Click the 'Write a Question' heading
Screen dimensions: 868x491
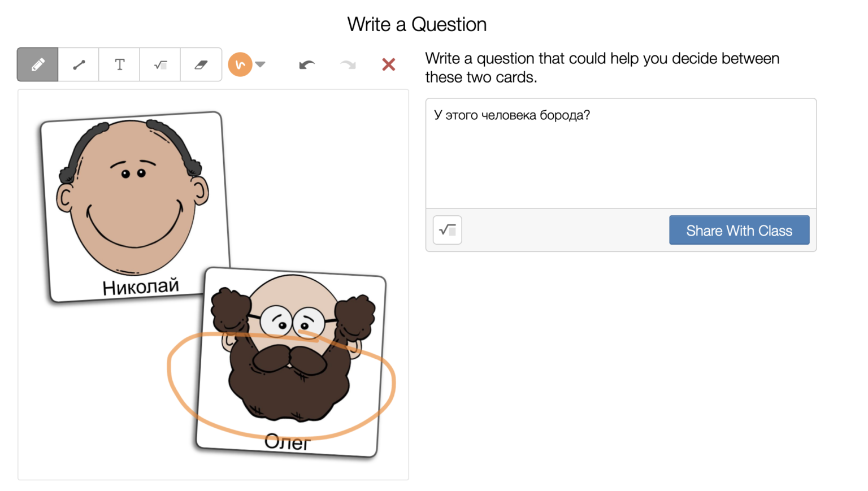click(416, 24)
